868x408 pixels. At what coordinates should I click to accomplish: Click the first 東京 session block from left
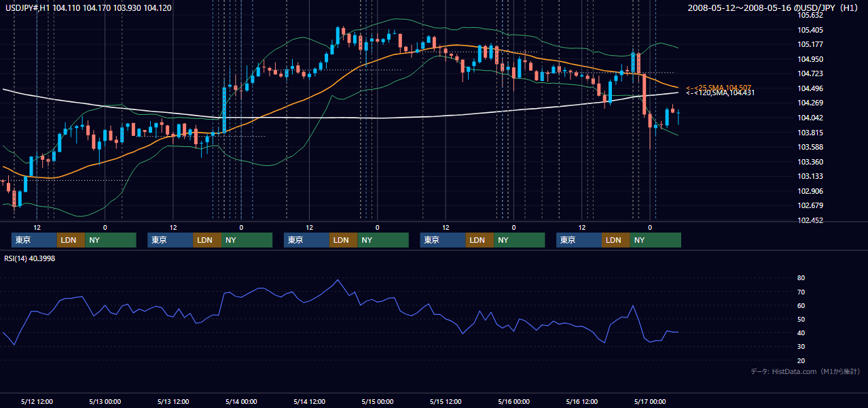pos(34,240)
